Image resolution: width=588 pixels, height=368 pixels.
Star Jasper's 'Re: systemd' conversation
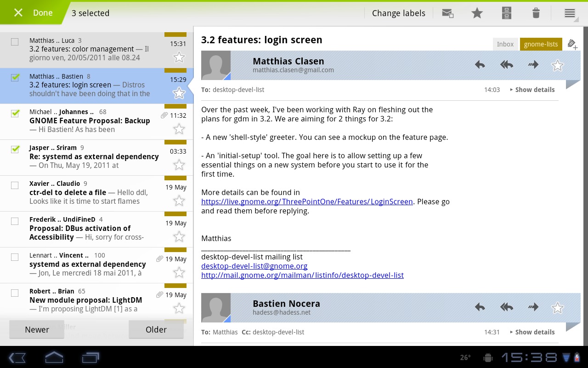tap(179, 165)
